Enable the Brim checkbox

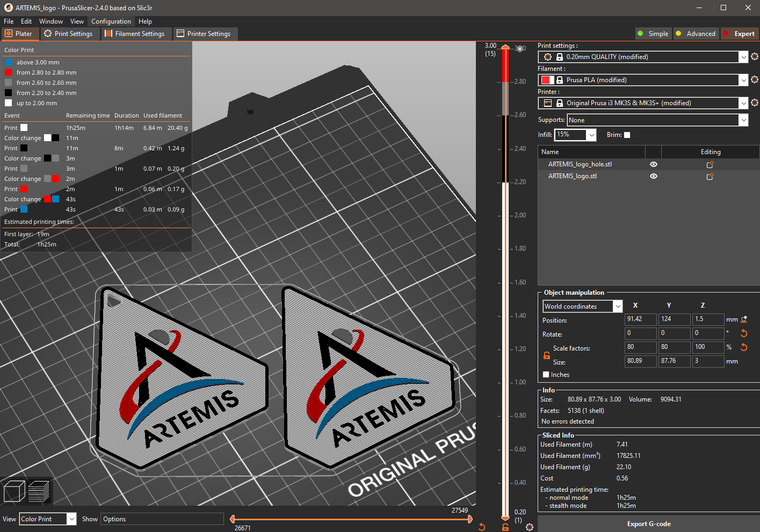pos(627,135)
